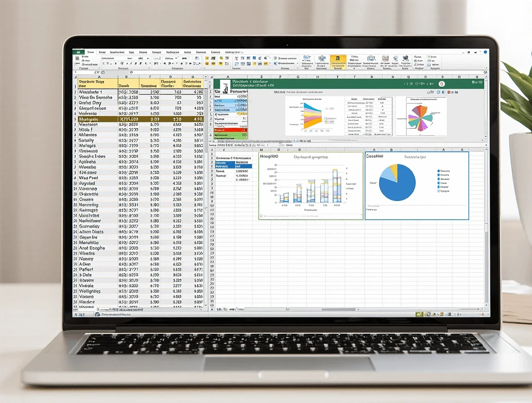Click the select-all corner of the left worksheet
The width and height of the screenshot is (532, 403).
click(x=75, y=77)
